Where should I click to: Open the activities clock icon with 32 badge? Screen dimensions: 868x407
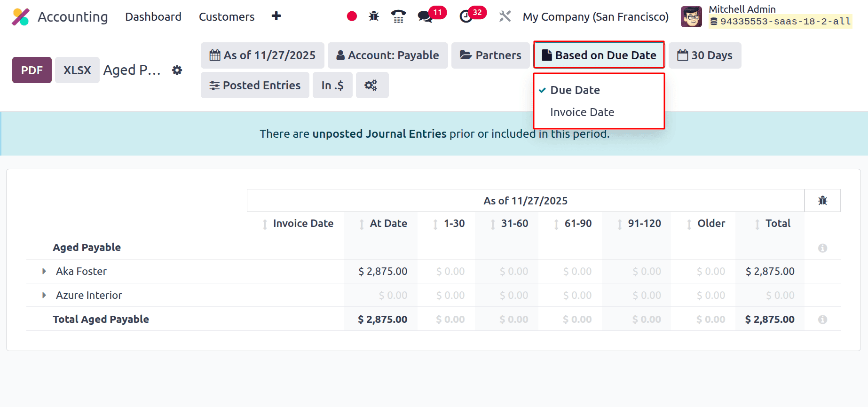[x=466, y=16]
